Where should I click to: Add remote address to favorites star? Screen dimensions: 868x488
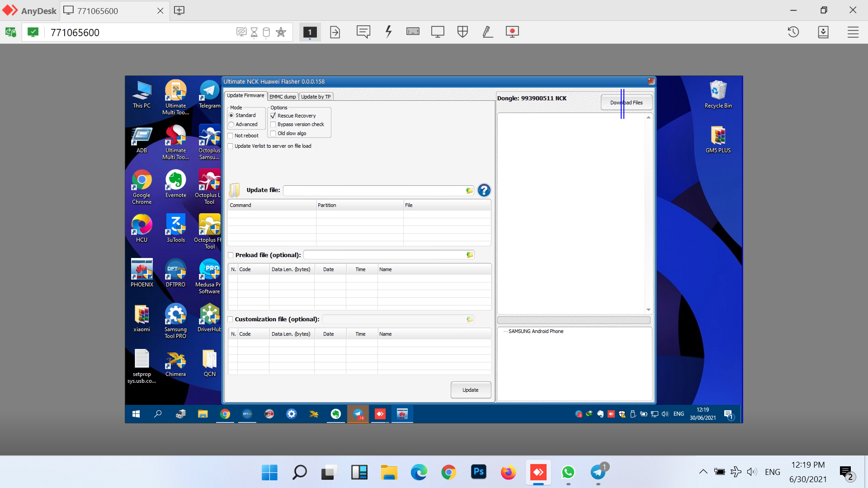tap(281, 32)
